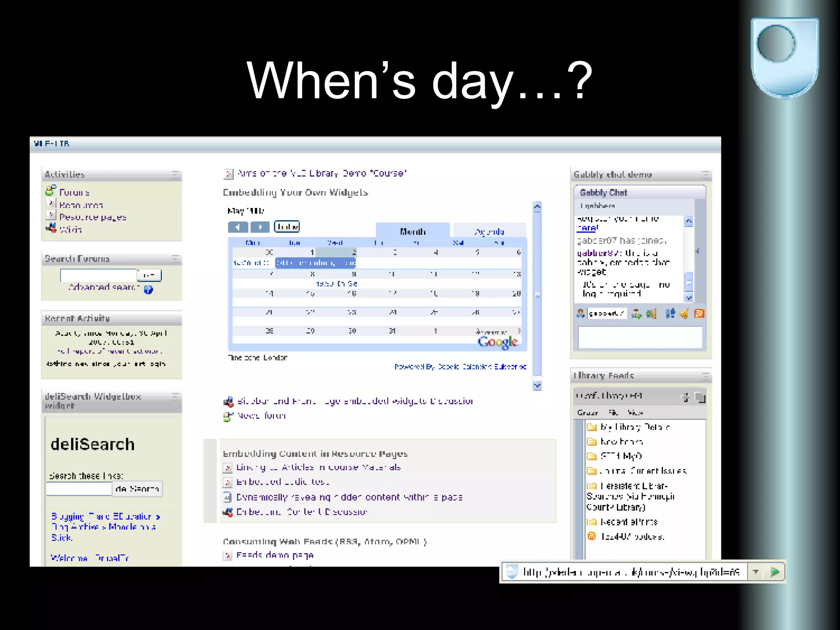This screenshot has height=630, width=840.
Task: Click the user avatar icon in Gabbly toolbar
Action: [580, 313]
